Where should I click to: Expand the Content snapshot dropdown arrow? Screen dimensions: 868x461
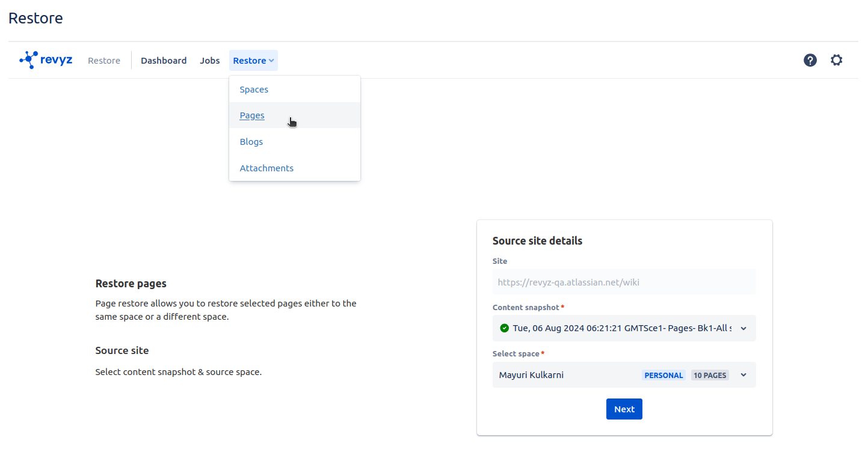[743, 328]
